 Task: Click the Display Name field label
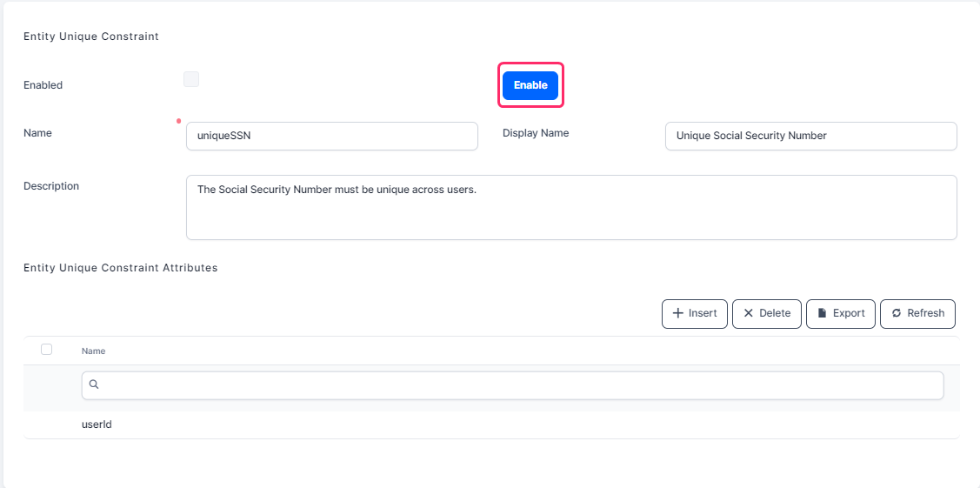pos(536,133)
